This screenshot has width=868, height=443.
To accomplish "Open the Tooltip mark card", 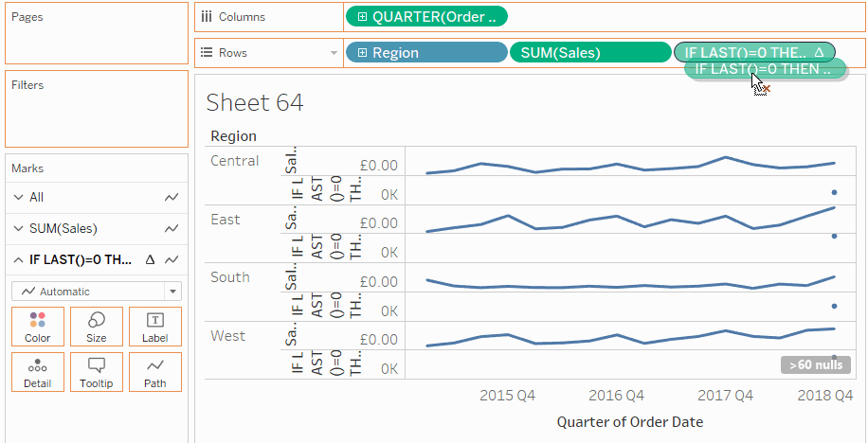I will point(97,372).
